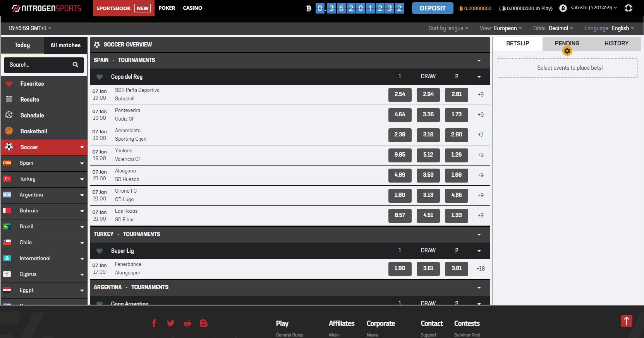Screen dimensions: 644x338
Task: Switch to the Today tab
Action: coord(22,45)
